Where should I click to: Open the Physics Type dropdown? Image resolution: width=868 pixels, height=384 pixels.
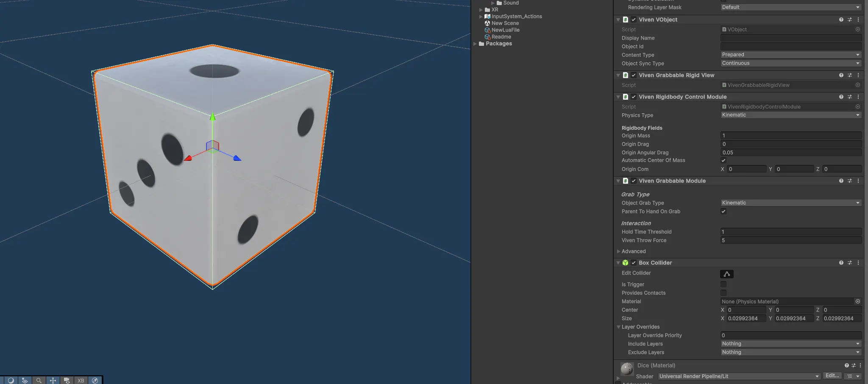(x=791, y=115)
